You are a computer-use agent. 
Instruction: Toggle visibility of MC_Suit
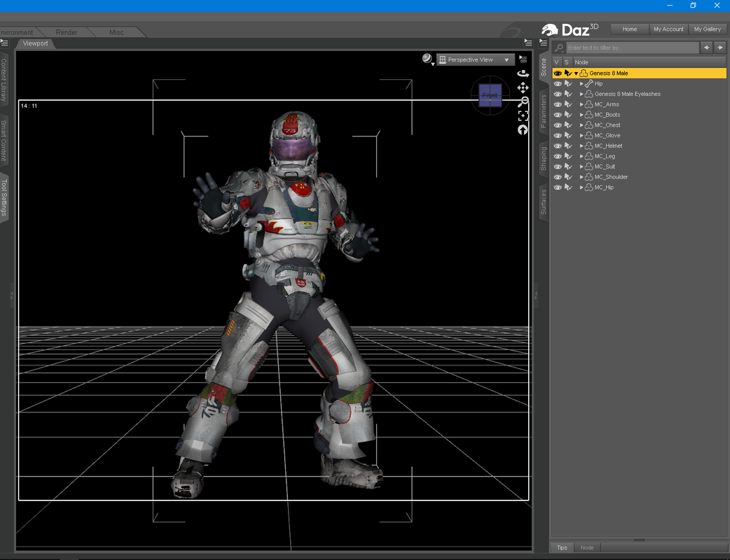pos(557,167)
